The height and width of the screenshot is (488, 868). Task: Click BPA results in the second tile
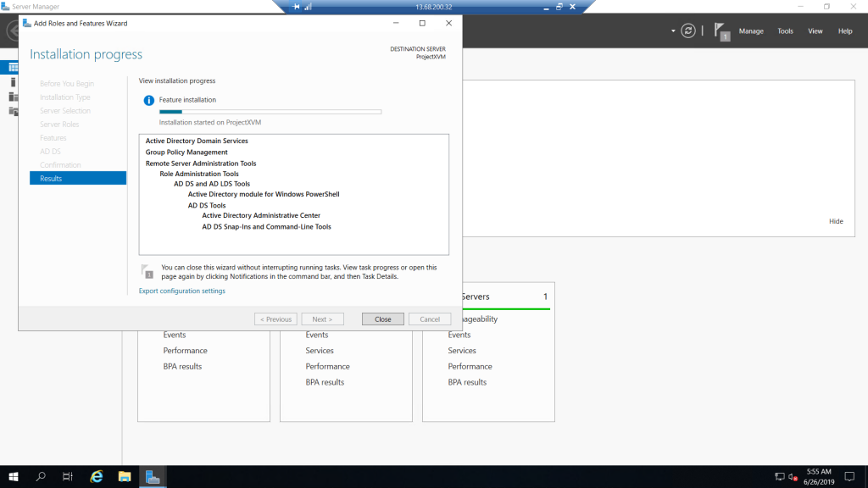tap(325, 382)
